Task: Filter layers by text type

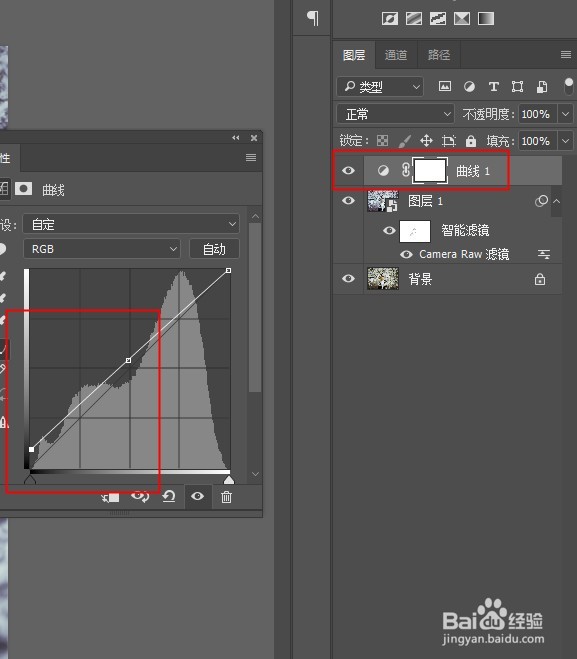Action: (493, 87)
